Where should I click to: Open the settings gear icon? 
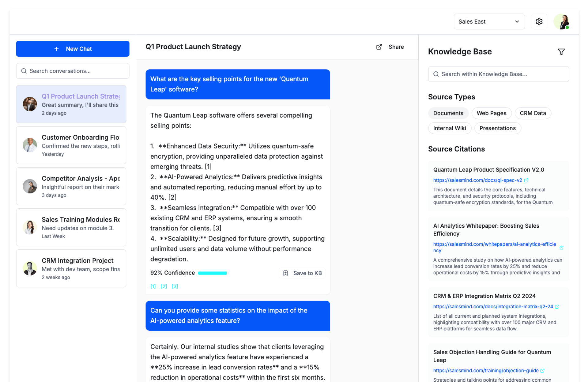coord(539,21)
